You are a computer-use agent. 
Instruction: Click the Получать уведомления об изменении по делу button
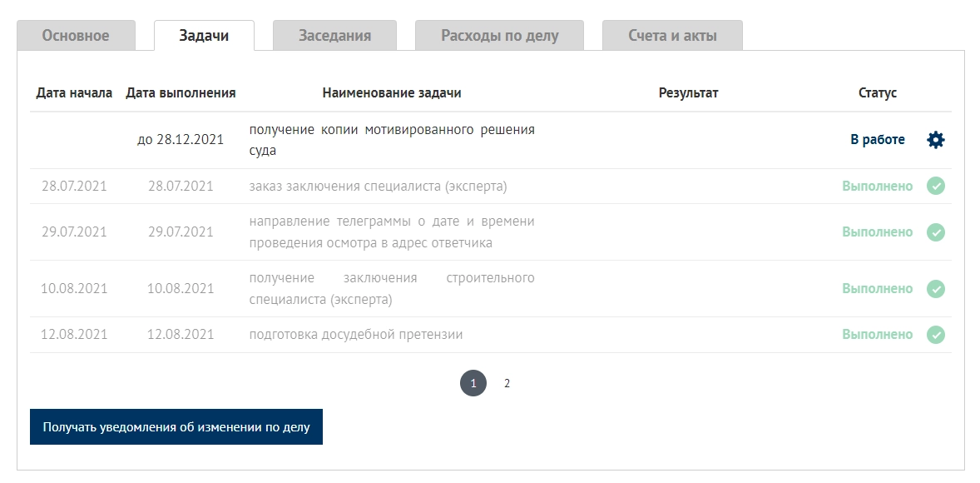pos(176,427)
